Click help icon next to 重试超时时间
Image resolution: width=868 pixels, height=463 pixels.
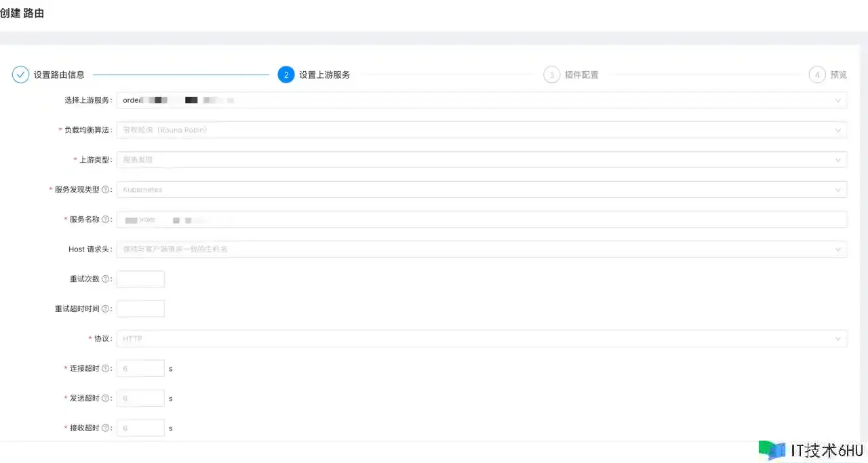[x=105, y=309]
